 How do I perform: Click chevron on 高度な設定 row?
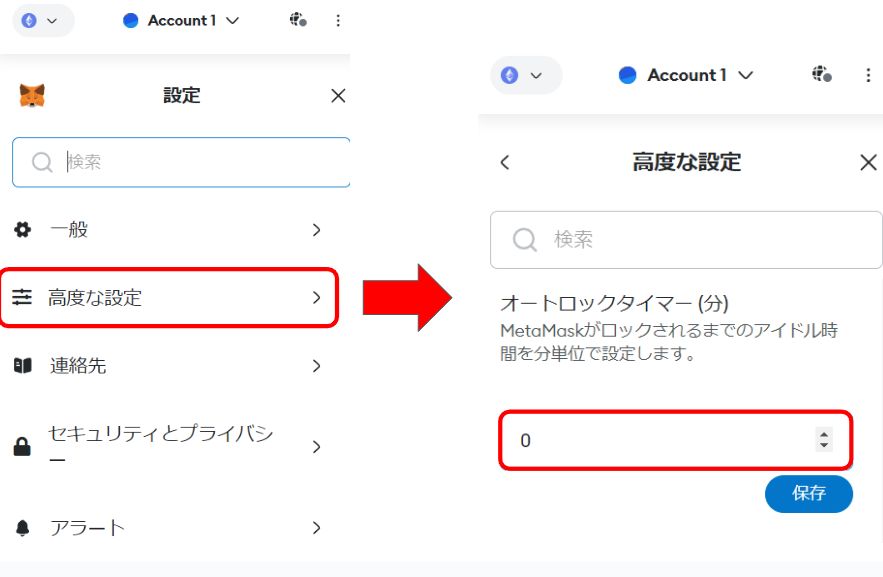point(316,297)
